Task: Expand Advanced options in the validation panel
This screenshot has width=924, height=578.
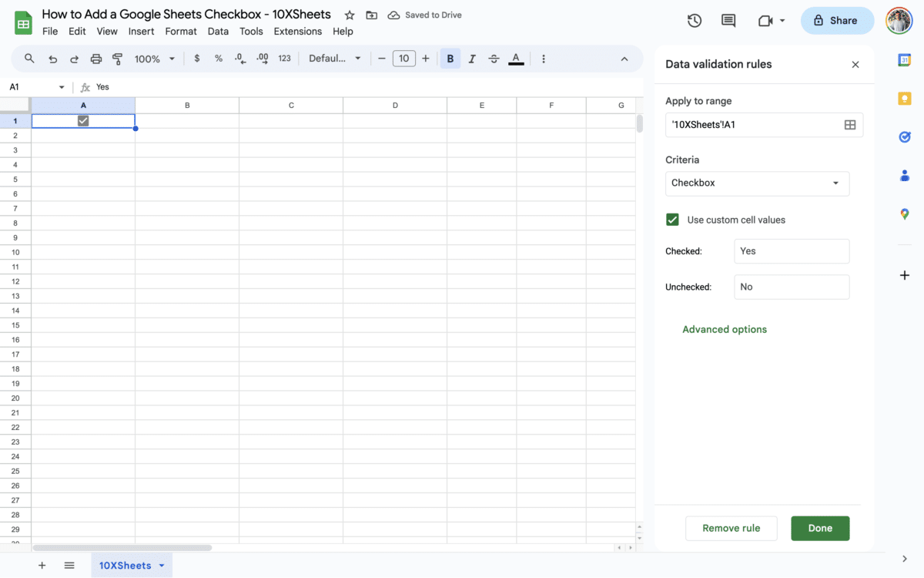Action: coord(724,329)
